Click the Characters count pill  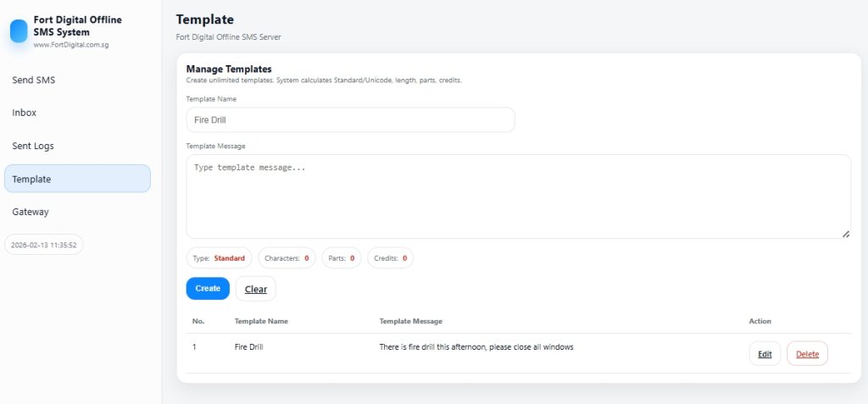pyautogui.click(x=287, y=258)
